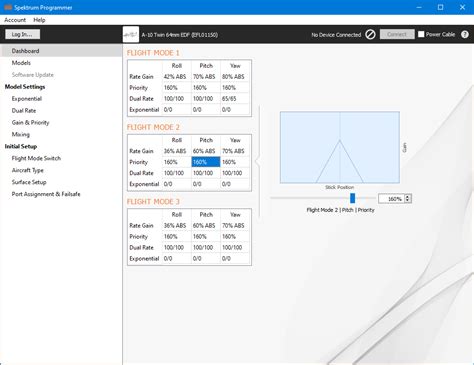Image resolution: width=474 pixels, height=365 pixels.
Task: Select Flight Mode 3 Roll Rate Gain cell
Action: [x=177, y=225]
